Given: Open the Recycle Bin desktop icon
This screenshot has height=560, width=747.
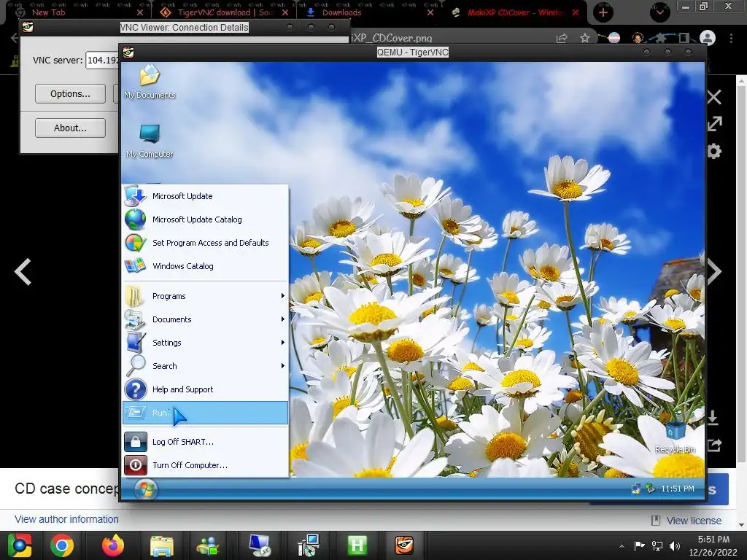Looking at the screenshot, I should (675, 436).
